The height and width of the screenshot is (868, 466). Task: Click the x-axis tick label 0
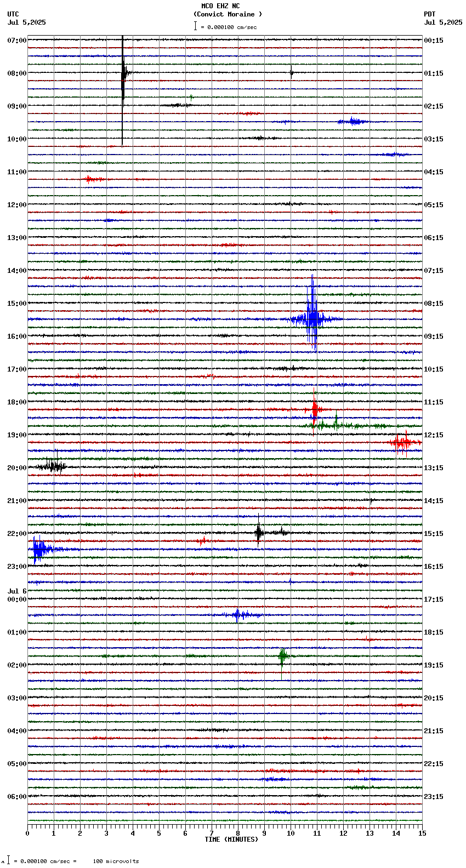click(x=27, y=833)
